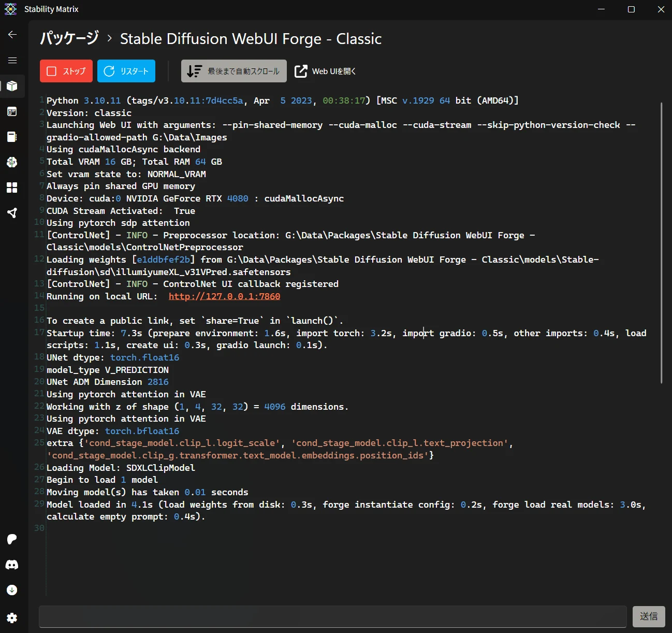Click the 送信 send button

(649, 616)
